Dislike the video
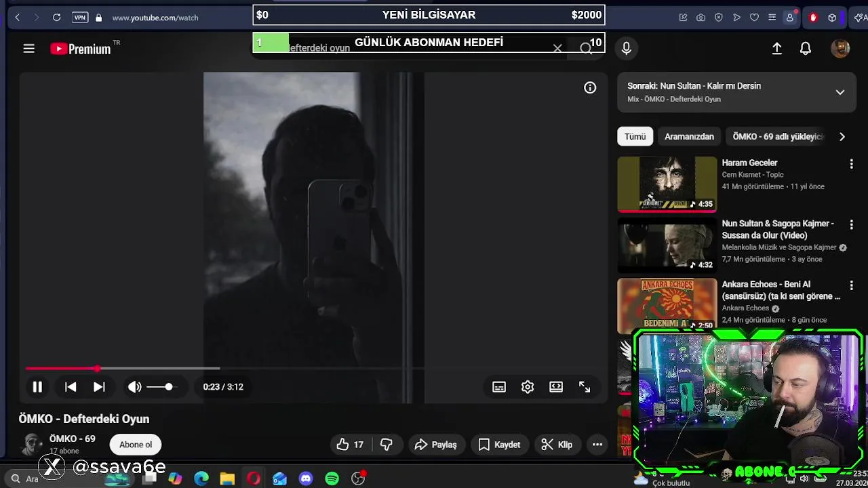Image resolution: width=868 pixels, height=488 pixels. pyautogui.click(x=387, y=445)
